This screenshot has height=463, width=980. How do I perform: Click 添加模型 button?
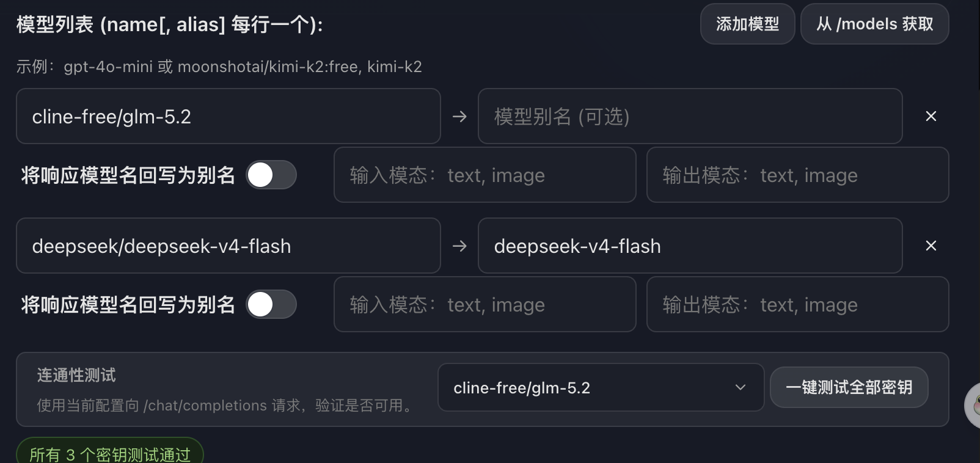(747, 24)
